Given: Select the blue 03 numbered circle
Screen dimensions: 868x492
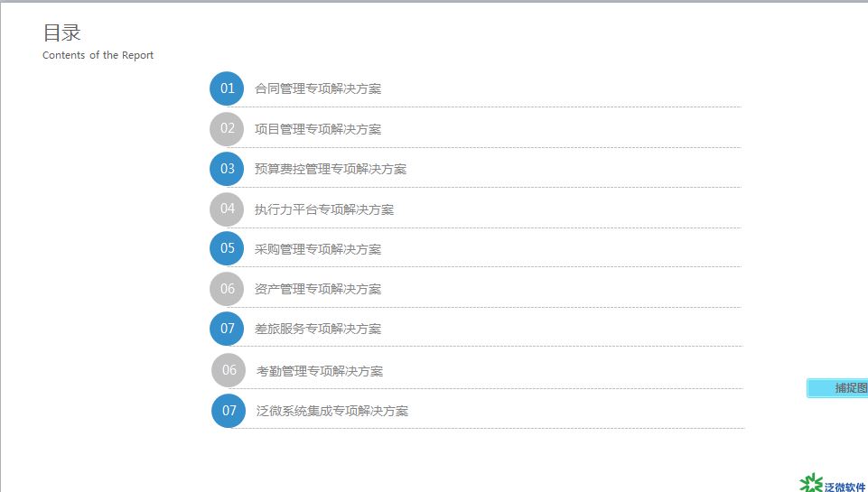Looking at the screenshot, I should click(227, 169).
